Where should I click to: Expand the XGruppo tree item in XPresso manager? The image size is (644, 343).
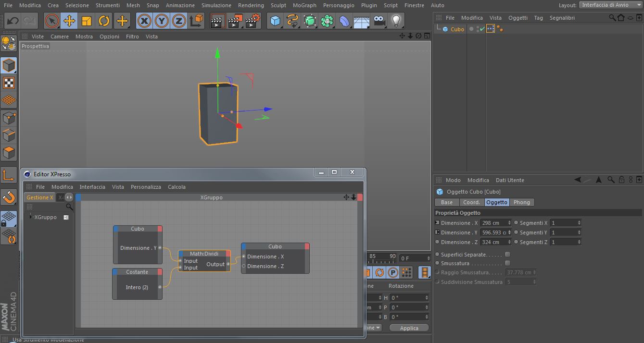point(31,217)
